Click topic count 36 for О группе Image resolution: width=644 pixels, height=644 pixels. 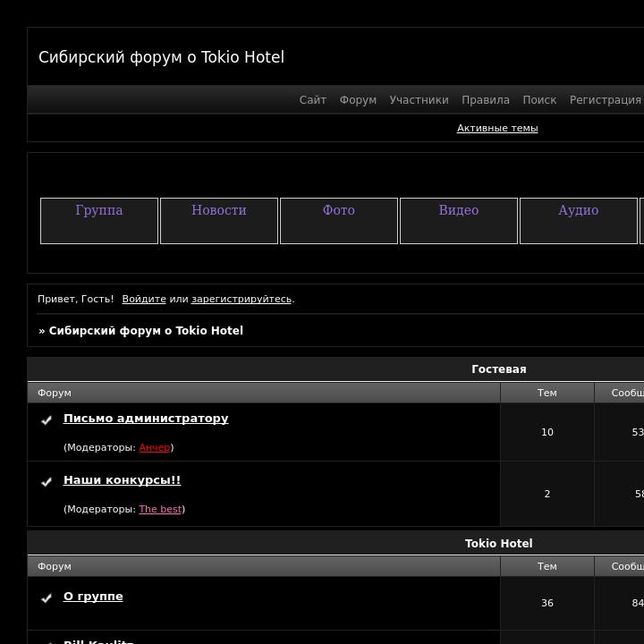click(547, 603)
